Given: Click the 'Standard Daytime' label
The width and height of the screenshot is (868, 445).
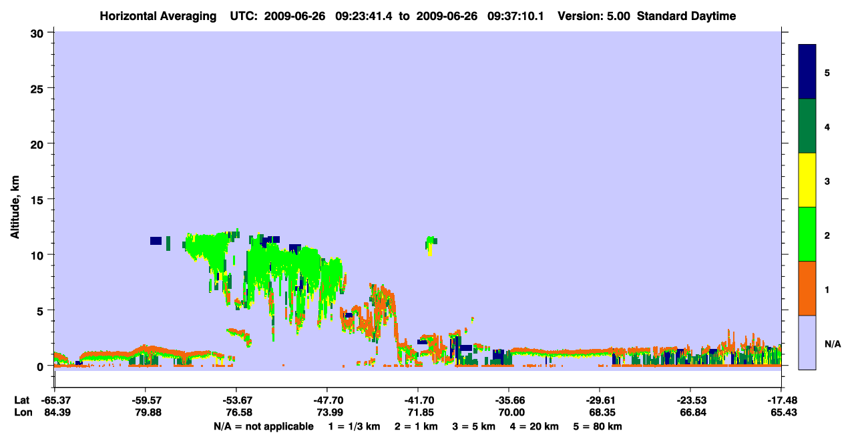Looking at the screenshot, I should pos(687,16).
